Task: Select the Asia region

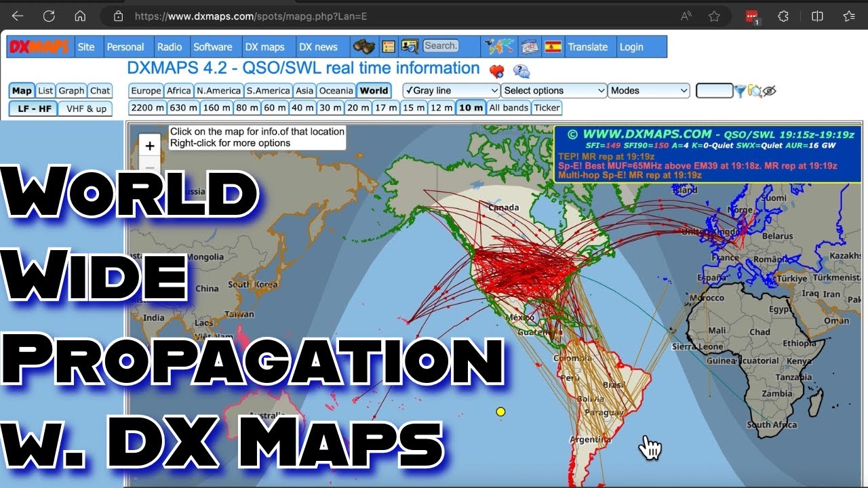Action: coord(304,91)
